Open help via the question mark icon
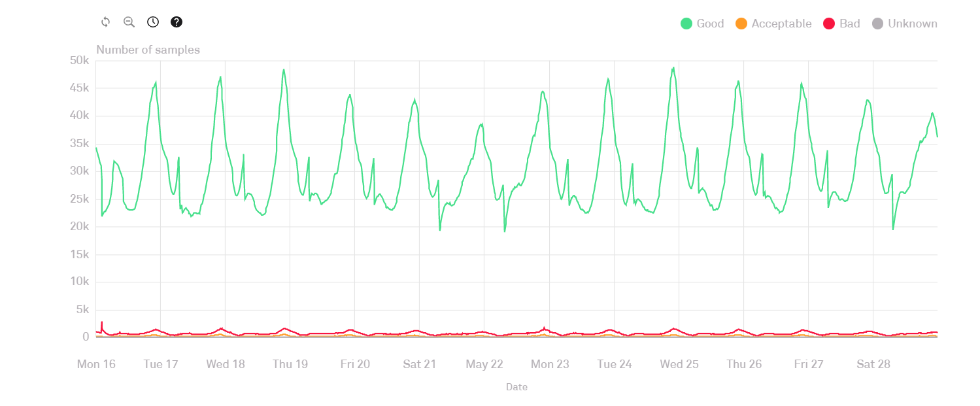Screen dimensions: 980x406 click(177, 22)
